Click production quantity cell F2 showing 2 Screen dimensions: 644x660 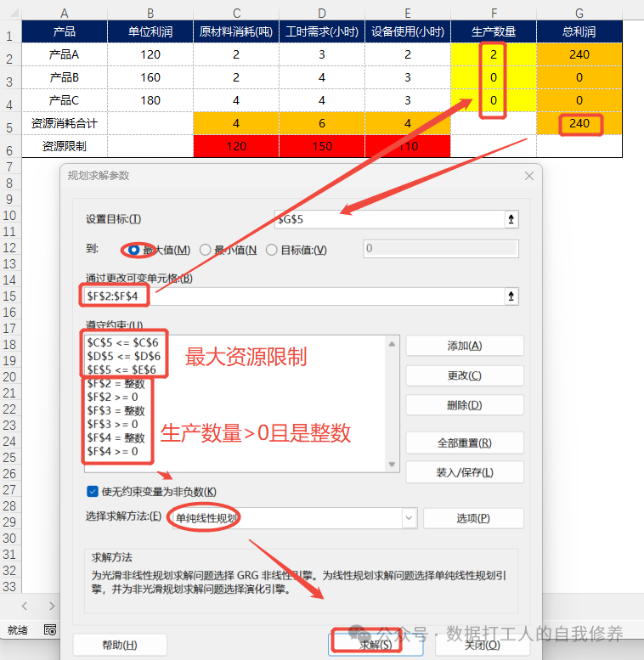pyautogui.click(x=494, y=54)
